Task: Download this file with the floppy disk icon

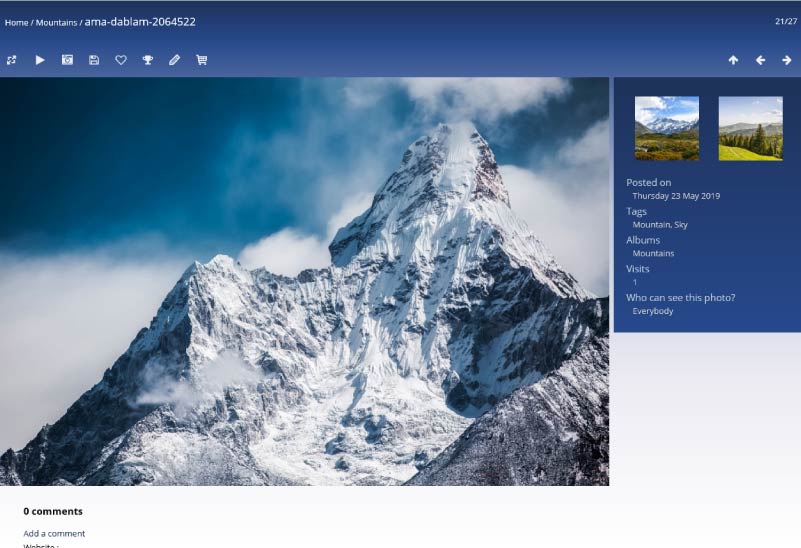Action: tap(94, 60)
